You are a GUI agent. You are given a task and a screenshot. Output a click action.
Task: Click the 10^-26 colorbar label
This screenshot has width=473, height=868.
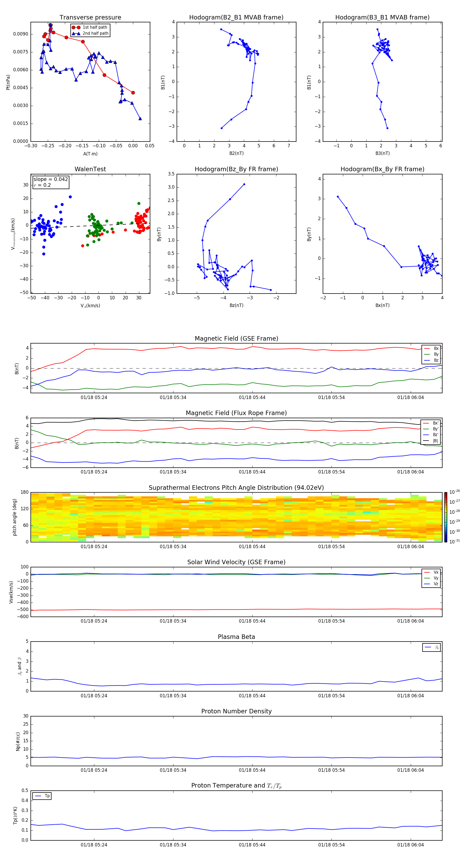click(455, 492)
